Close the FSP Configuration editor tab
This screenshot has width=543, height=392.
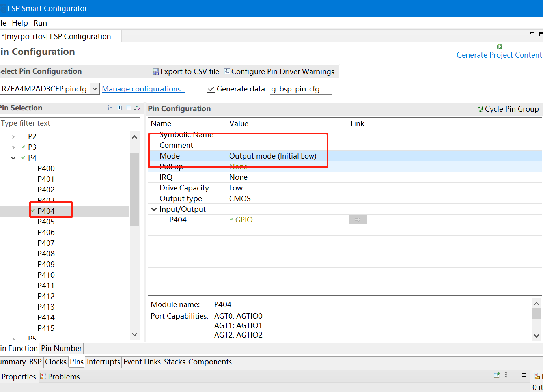(116, 36)
